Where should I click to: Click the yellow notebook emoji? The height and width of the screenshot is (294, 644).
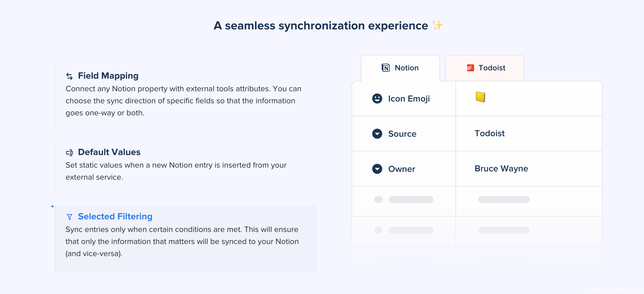(480, 97)
